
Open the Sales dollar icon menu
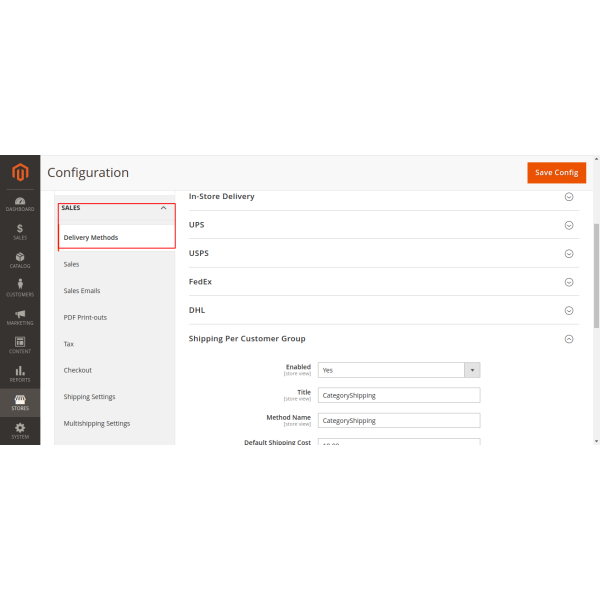pos(20,231)
